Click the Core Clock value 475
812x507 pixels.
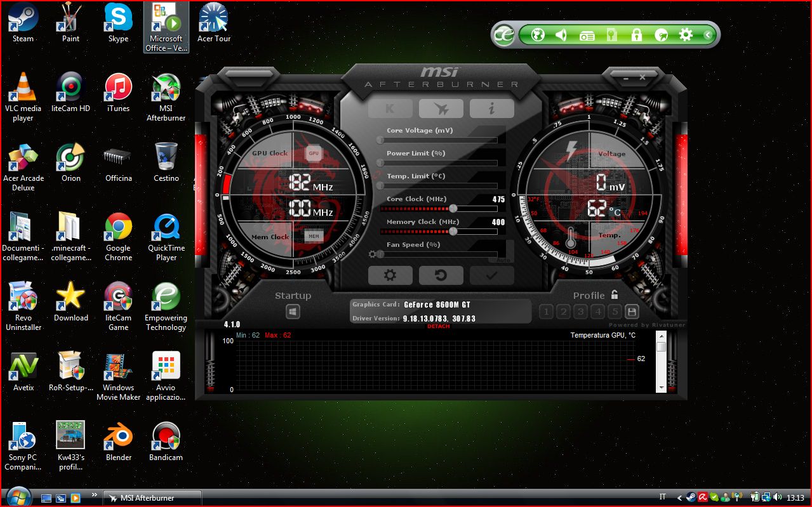click(x=498, y=199)
